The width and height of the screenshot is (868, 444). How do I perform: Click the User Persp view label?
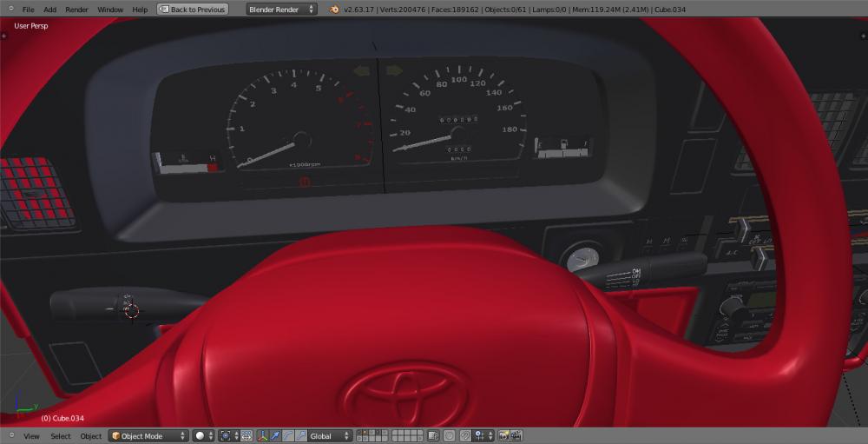click(x=31, y=25)
